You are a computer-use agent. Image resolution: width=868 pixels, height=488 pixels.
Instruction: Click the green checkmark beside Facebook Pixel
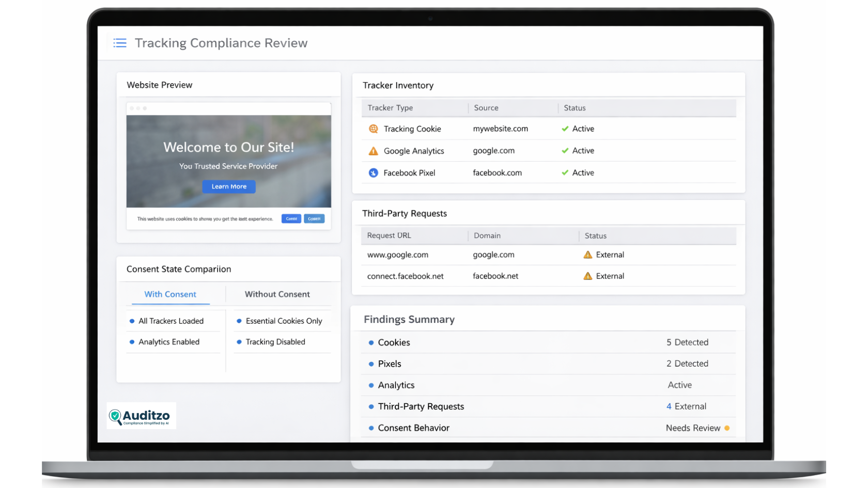564,172
